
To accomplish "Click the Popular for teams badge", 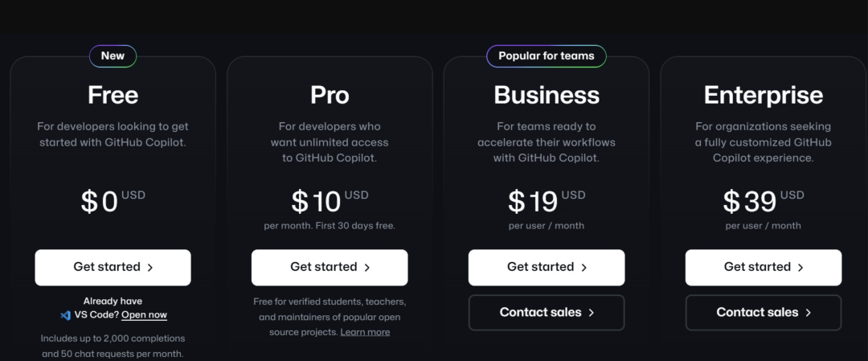I will pos(547,56).
